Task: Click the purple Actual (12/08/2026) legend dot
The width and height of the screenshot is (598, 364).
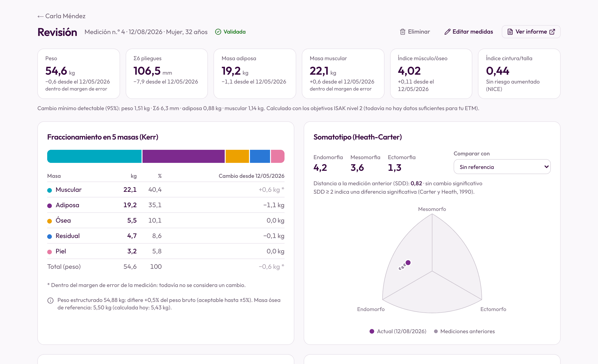Action: [372, 331]
